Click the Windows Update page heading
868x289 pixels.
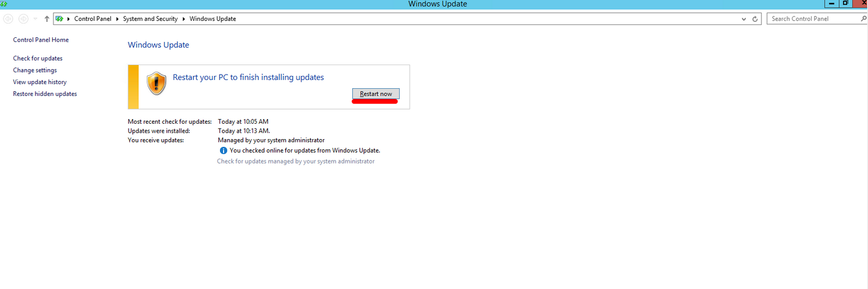[158, 45]
